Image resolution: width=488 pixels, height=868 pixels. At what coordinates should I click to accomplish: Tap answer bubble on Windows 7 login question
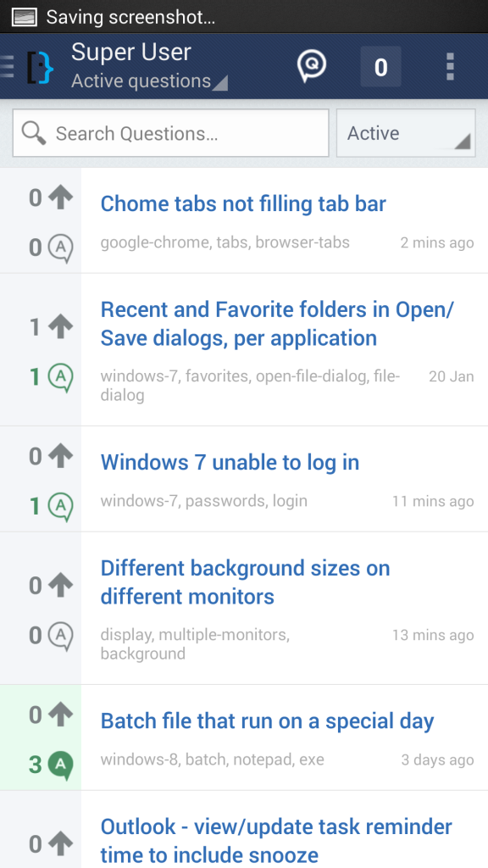tap(60, 507)
